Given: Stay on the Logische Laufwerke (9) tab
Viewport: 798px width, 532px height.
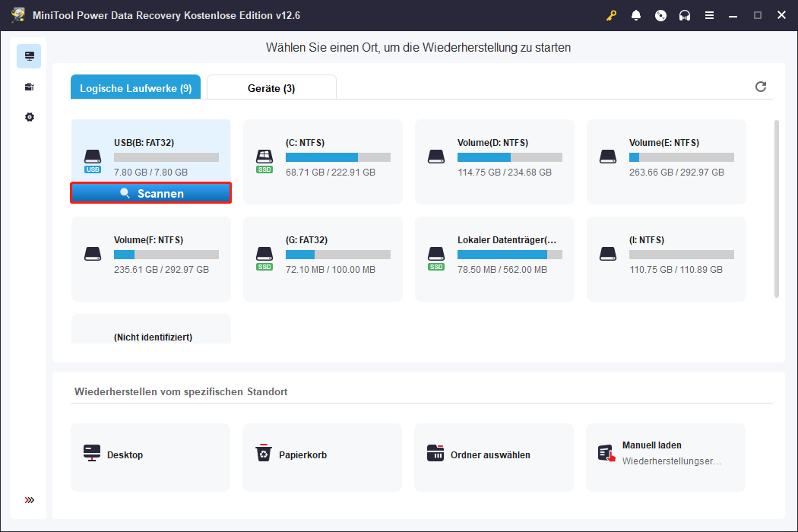Looking at the screenshot, I should (x=135, y=87).
